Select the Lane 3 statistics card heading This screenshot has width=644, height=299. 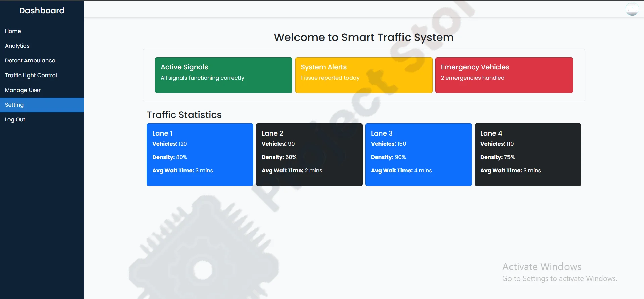point(382,133)
